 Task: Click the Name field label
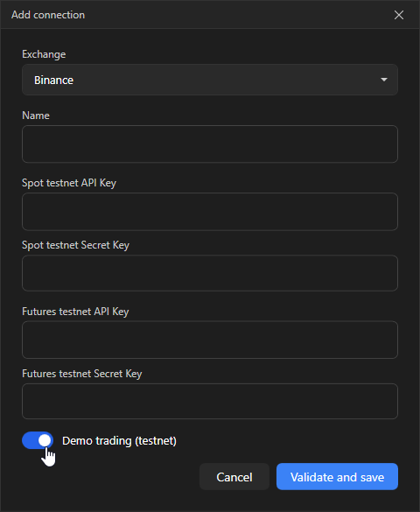tap(36, 116)
